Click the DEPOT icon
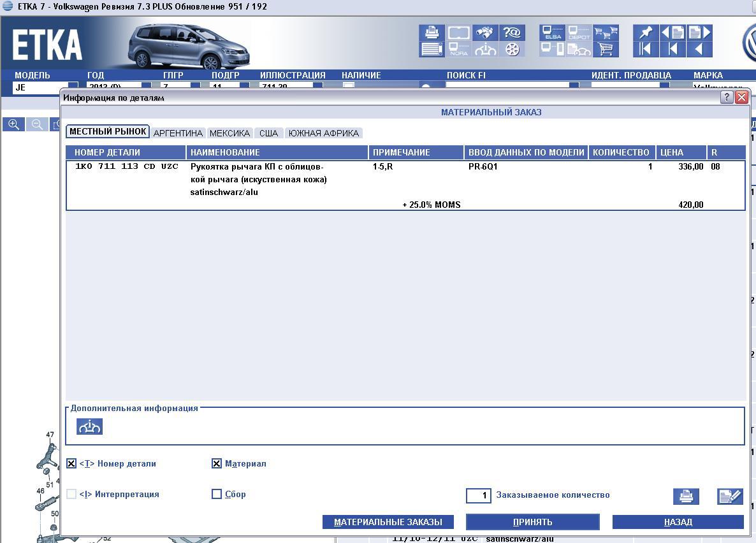This screenshot has height=543, width=756. (579, 33)
